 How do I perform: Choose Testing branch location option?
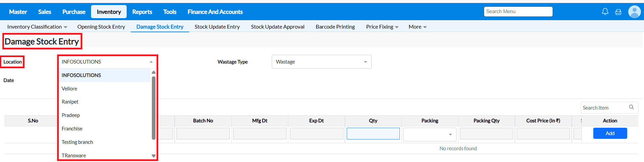(77, 142)
